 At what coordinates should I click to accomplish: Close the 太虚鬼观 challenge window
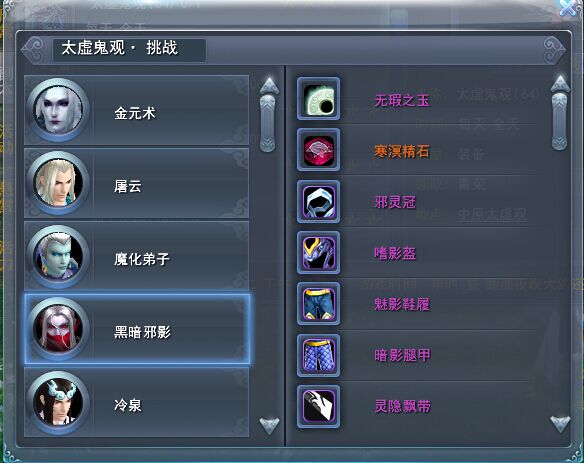pyautogui.click(x=569, y=7)
